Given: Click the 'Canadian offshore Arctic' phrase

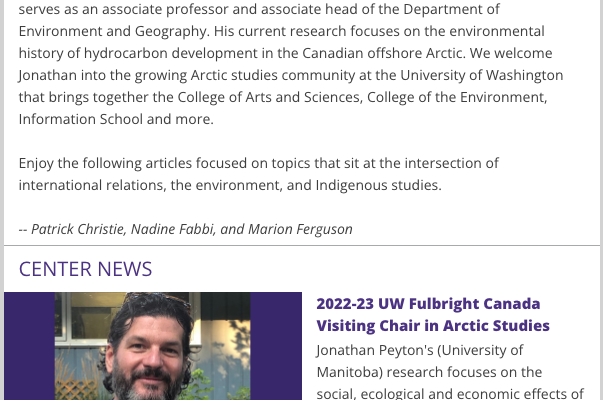Looking at the screenshot, I should [382, 53].
